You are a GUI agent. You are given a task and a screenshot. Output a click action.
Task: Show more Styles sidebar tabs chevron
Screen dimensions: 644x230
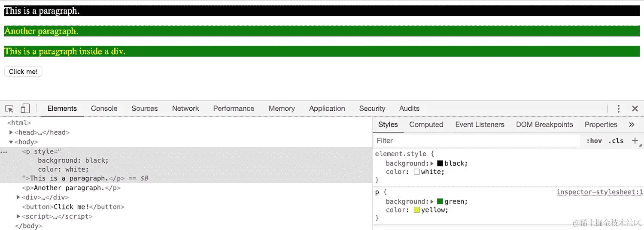pos(632,124)
